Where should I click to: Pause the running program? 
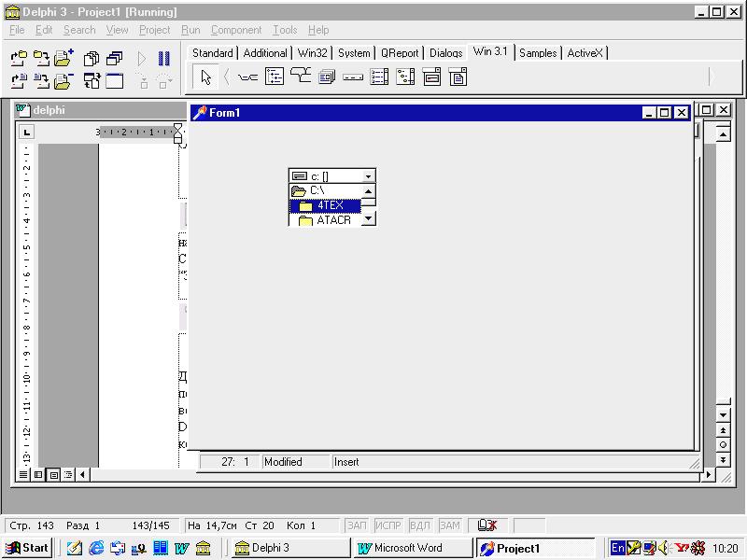coord(164,59)
